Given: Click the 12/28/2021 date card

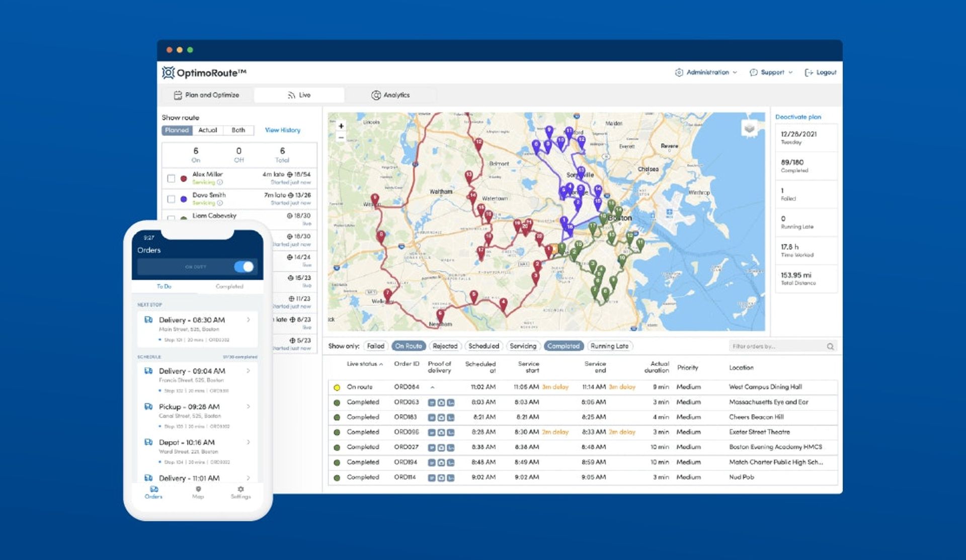Looking at the screenshot, I should click(x=806, y=138).
